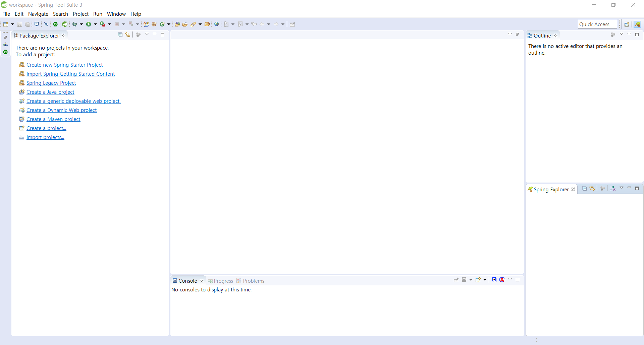Click Import Spring Getting Started Content link
Screen dimensions: 644x345
click(x=70, y=74)
